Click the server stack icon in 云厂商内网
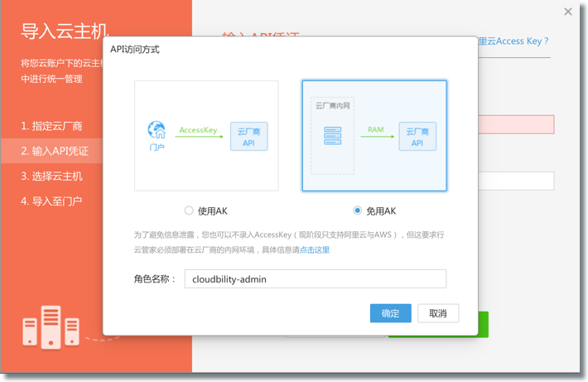Screen dimensions: 588x382 (x=333, y=136)
